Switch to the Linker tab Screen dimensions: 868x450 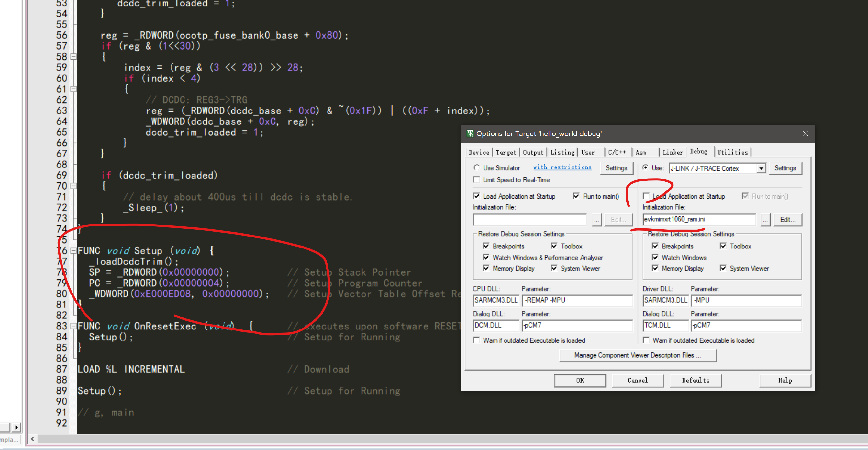pos(673,153)
